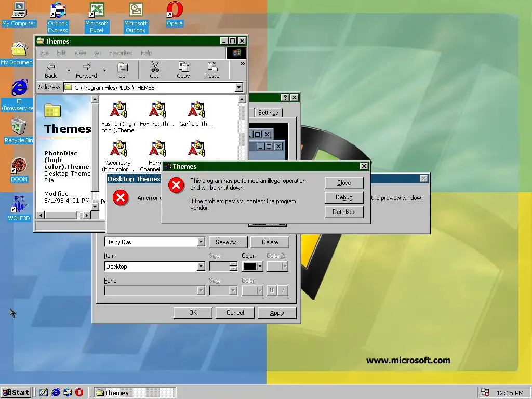Click scheduler icon in system tray

[486, 393]
